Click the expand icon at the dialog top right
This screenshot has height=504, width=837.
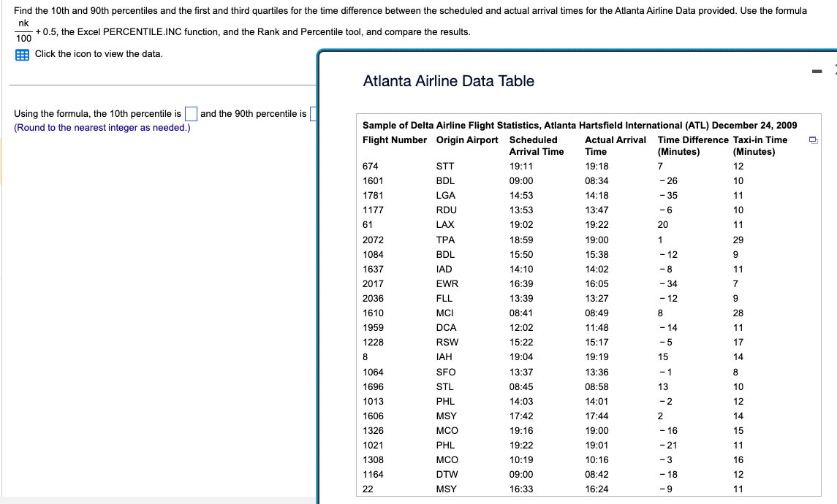[835, 69]
